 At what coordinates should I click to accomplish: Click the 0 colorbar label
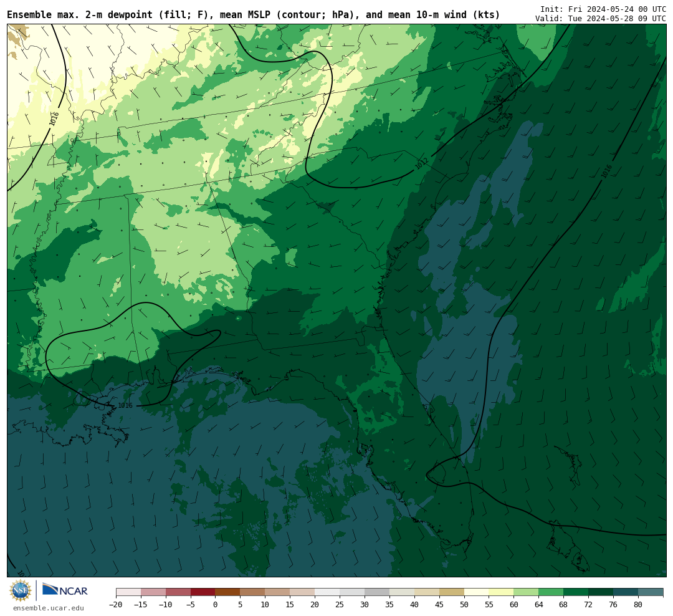pyautogui.click(x=216, y=605)
